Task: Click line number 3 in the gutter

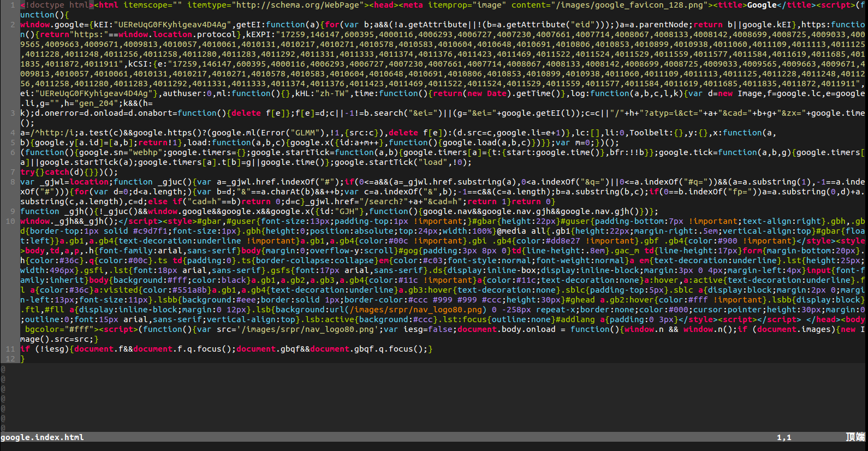Action: point(13,113)
